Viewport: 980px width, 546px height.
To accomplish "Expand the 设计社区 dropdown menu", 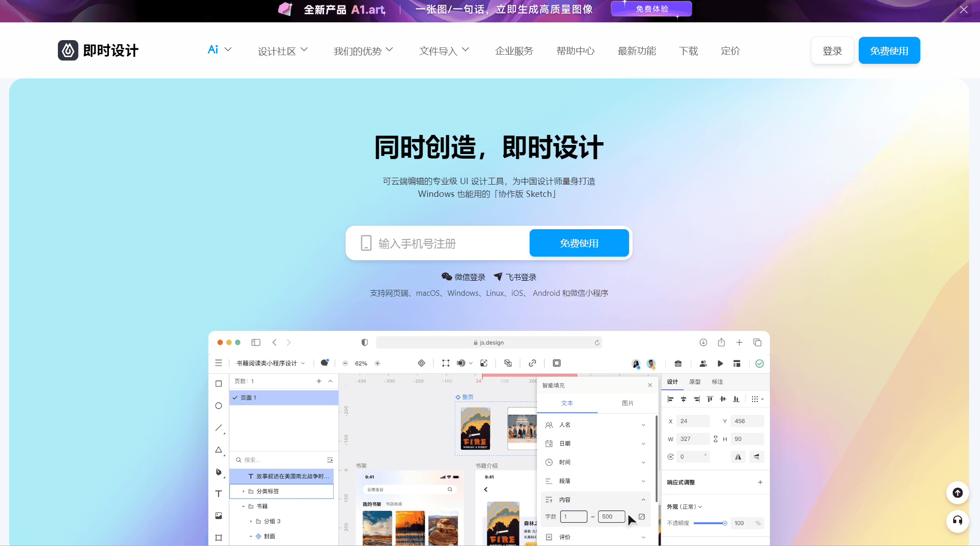I will (x=283, y=51).
